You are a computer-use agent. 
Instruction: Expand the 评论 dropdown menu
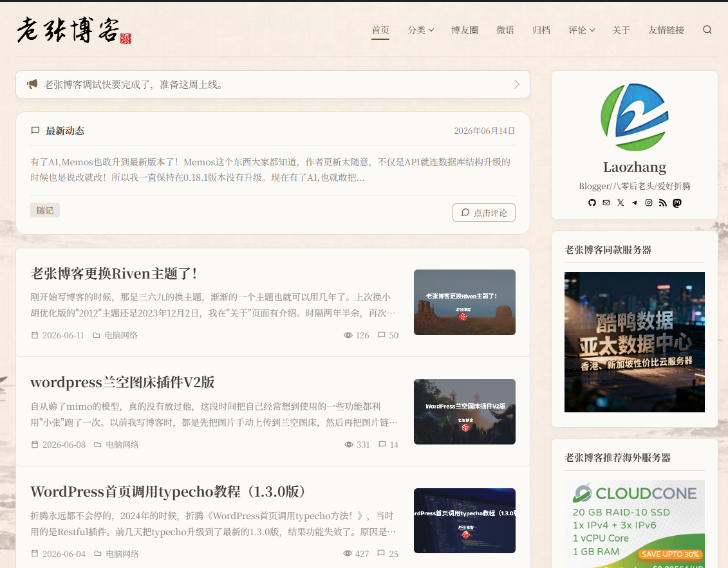[x=582, y=30]
